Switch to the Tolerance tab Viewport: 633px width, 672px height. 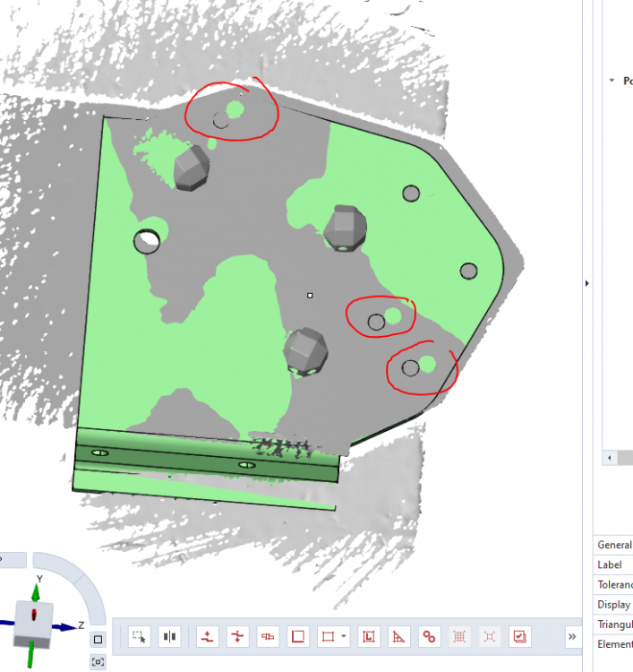(614, 584)
